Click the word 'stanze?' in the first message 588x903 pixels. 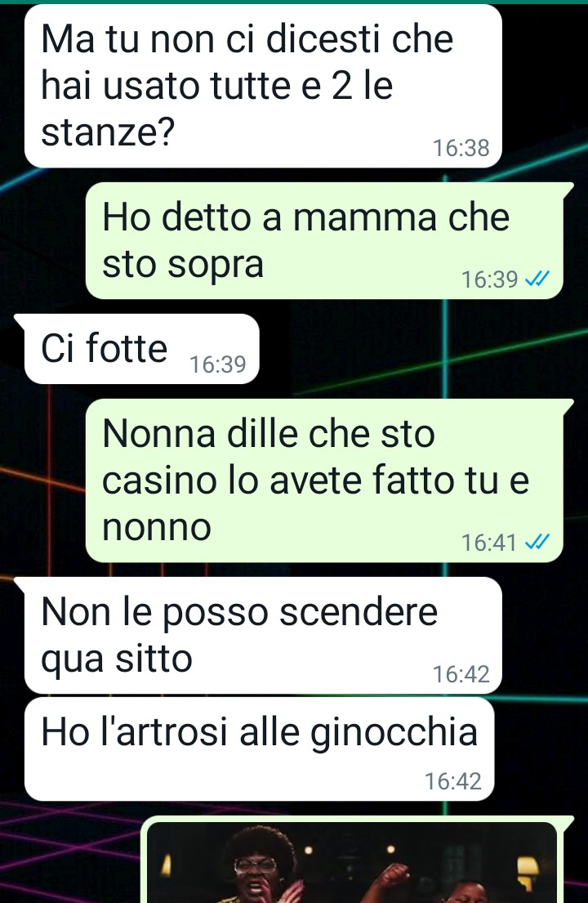point(108,132)
